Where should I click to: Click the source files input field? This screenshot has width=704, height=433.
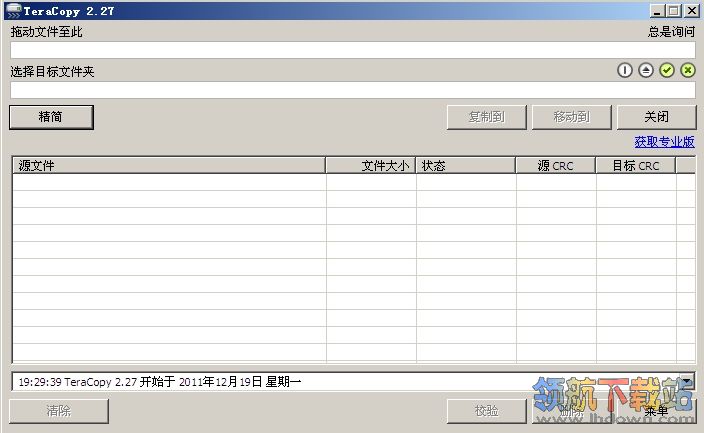[353, 50]
